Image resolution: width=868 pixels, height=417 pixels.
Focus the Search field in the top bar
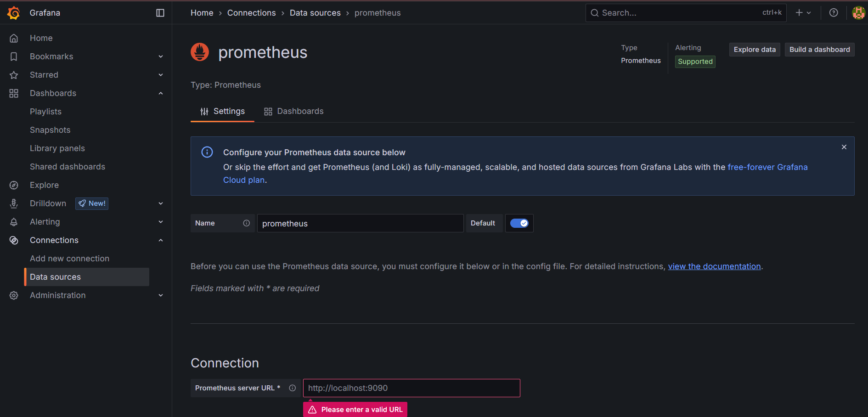[x=686, y=13]
